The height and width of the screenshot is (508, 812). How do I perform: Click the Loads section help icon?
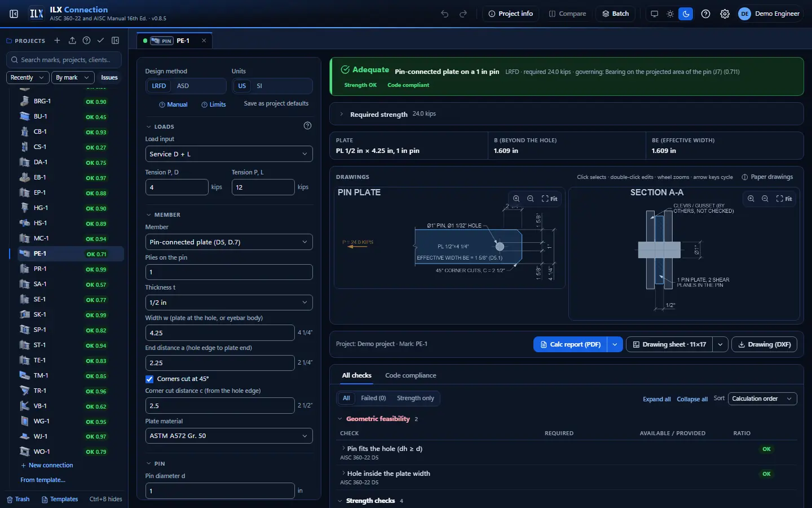coord(307,126)
